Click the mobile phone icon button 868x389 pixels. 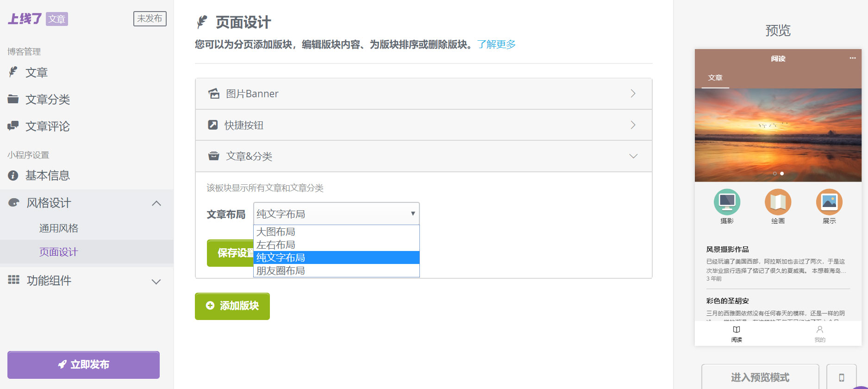coord(841,377)
